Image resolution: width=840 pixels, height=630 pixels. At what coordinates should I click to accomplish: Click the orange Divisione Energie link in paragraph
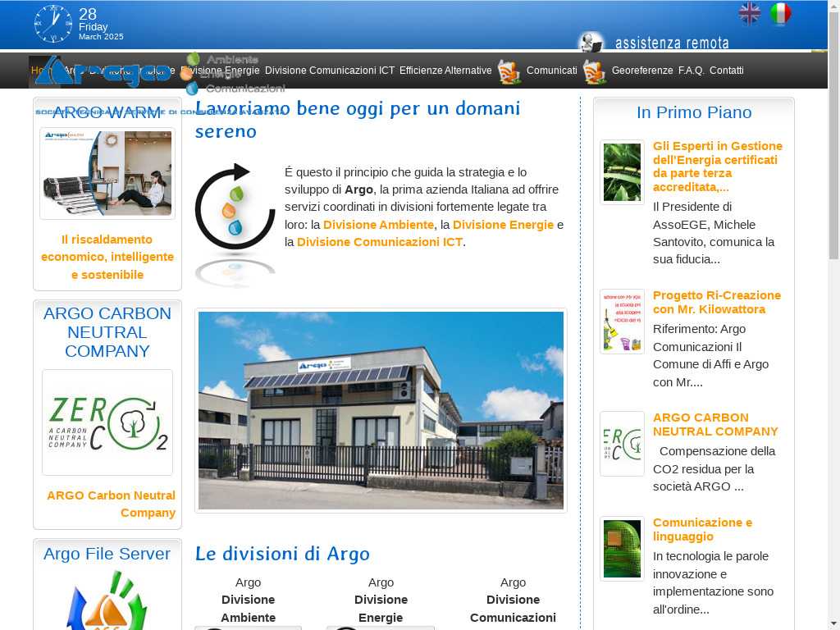(x=503, y=225)
